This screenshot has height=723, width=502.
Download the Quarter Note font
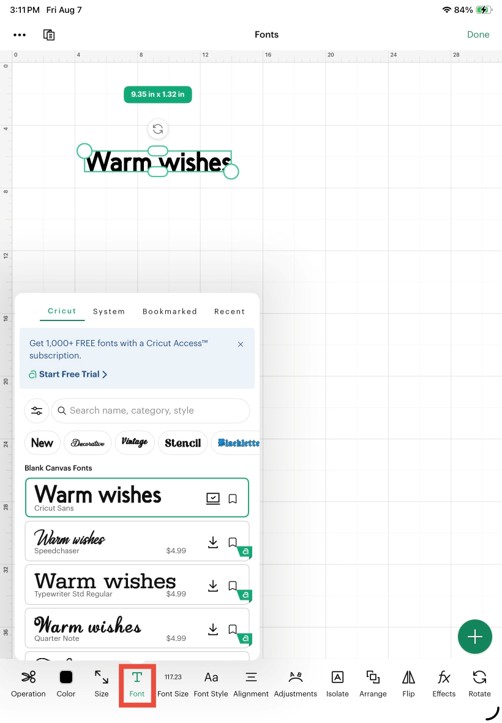[x=213, y=629]
